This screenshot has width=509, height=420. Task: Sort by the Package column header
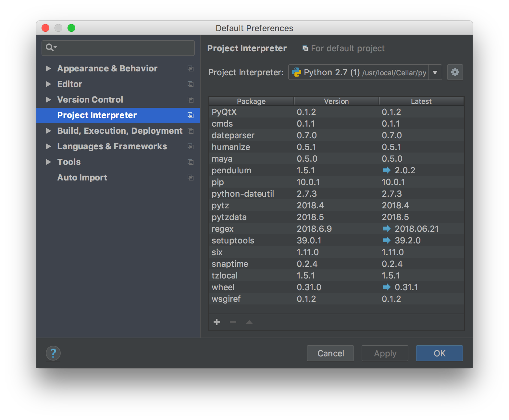coord(251,101)
